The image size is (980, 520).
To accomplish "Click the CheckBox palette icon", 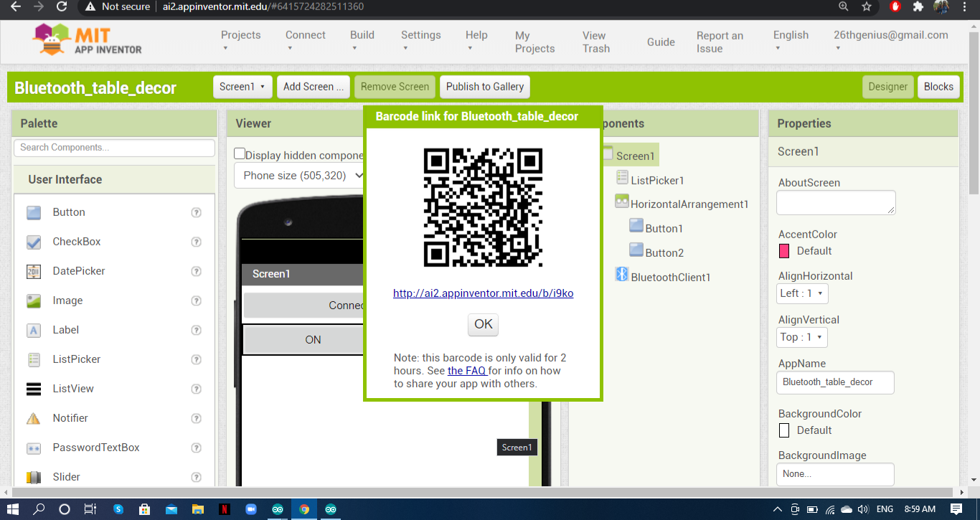I will (x=34, y=242).
